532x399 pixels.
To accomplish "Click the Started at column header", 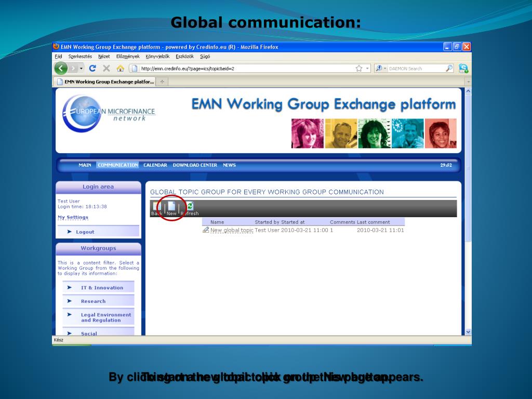I will pyautogui.click(x=293, y=222).
